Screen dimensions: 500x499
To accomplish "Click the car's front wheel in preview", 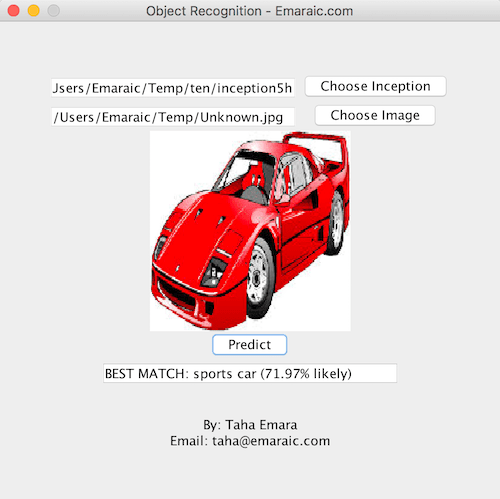I will [259, 277].
